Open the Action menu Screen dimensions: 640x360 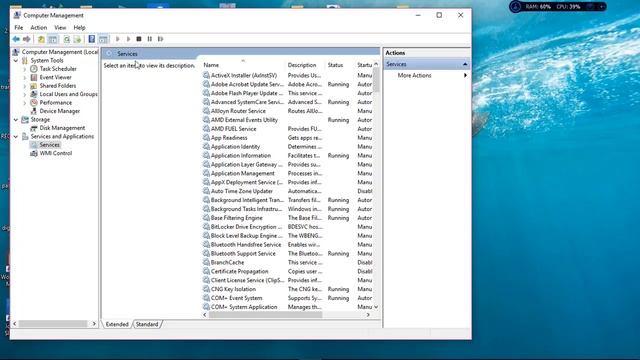coord(39,27)
